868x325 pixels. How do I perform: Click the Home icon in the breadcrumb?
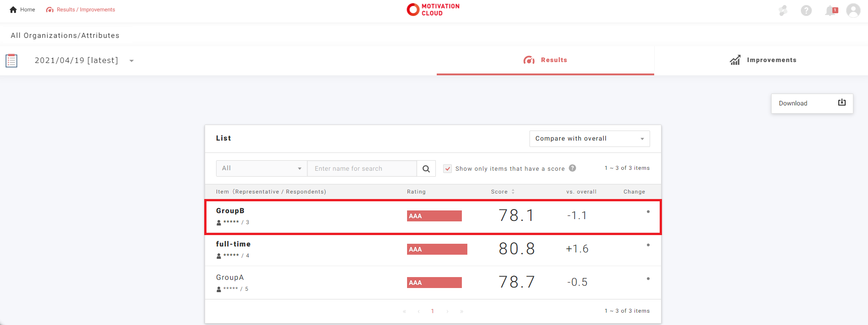[x=13, y=10]
